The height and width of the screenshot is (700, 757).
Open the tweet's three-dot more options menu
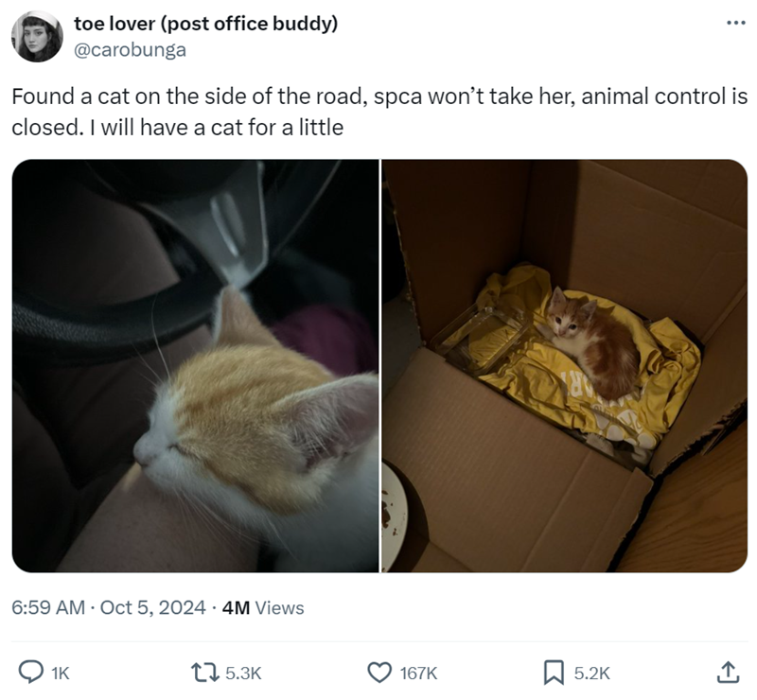click(x=728, y=21)
